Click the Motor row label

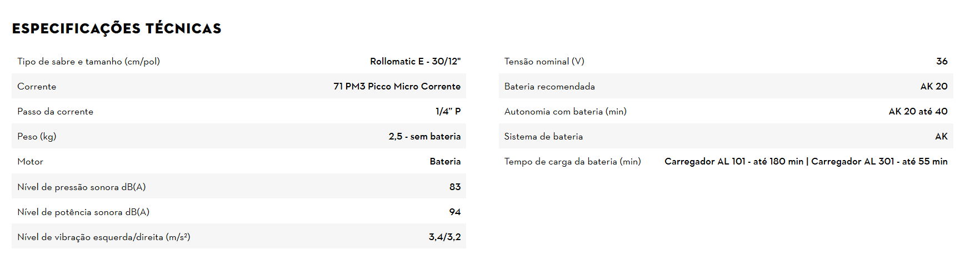tap(30, 161)
